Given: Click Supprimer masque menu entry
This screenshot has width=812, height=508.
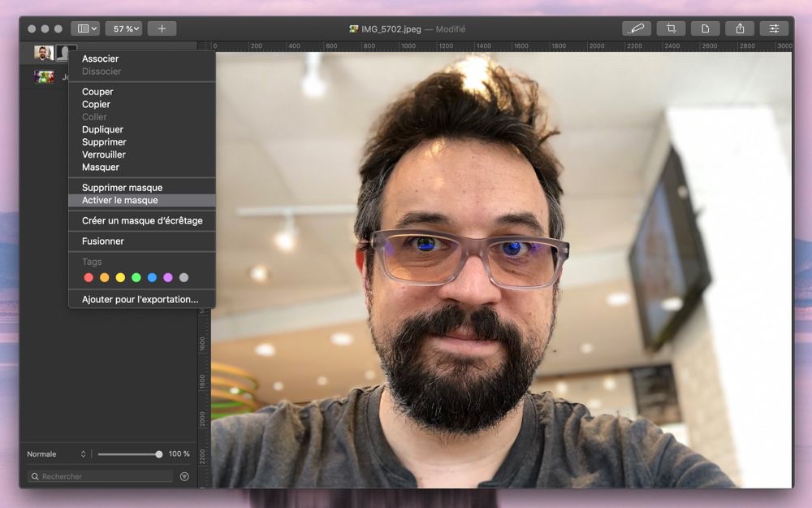Looking at the screenshot, I should tap(142, 188).
